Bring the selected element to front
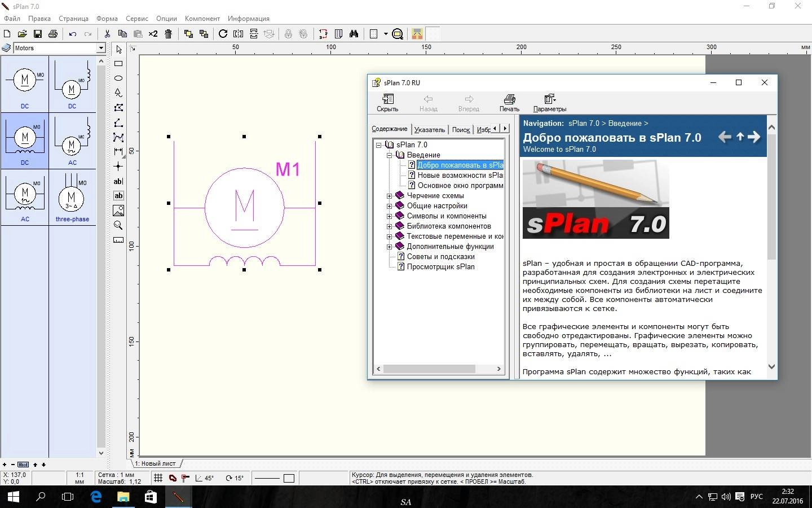The width and height of the screenshot is (812, 508). (188, 34)
